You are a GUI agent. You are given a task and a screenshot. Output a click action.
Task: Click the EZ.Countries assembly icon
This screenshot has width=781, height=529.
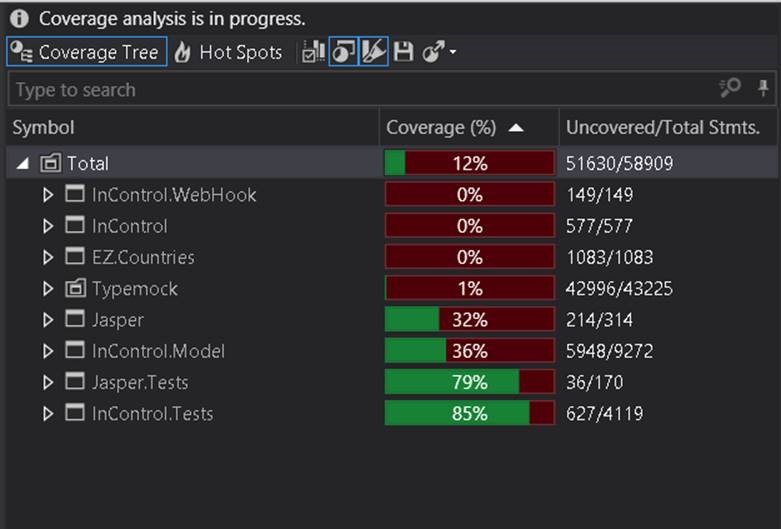[75, 257]
